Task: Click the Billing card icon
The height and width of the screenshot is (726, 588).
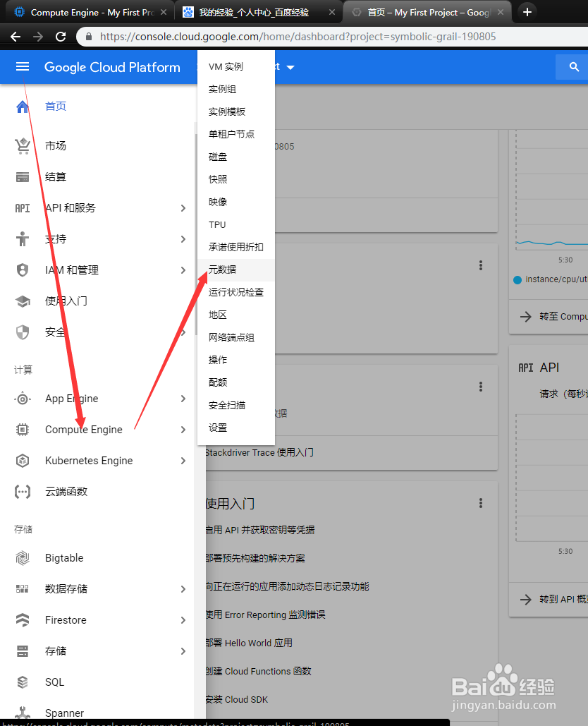Action: click(22, 177)
